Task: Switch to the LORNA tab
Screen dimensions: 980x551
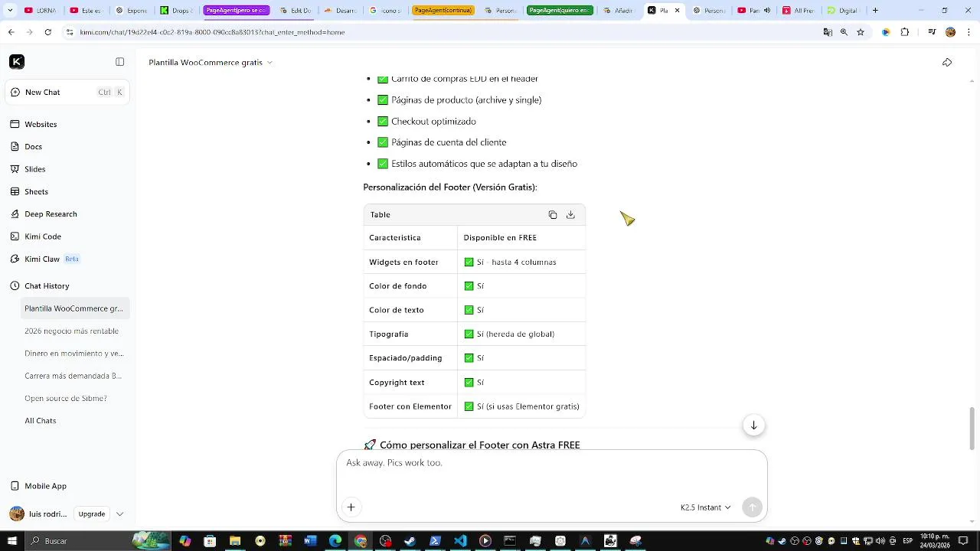Action: [x=41, y=11]
